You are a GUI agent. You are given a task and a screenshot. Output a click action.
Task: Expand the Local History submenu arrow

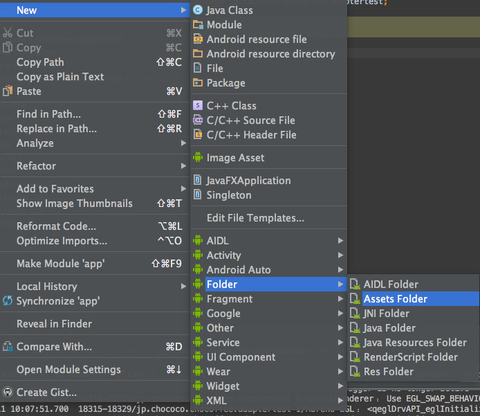[x=183, y=286]
